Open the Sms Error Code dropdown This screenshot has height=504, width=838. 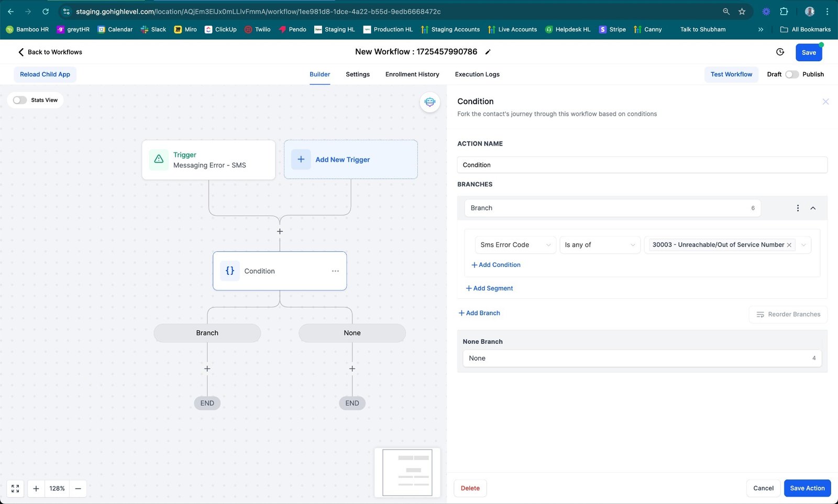click(x=515, y=245)
